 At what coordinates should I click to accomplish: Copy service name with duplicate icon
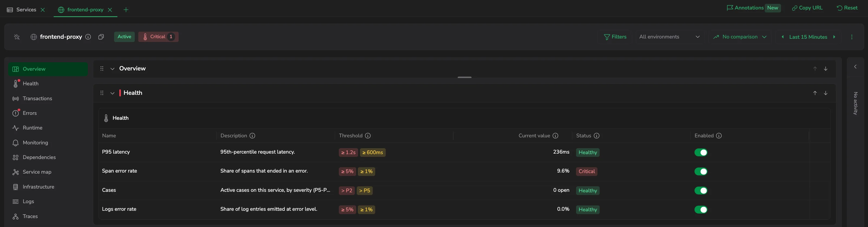[101, 37]
